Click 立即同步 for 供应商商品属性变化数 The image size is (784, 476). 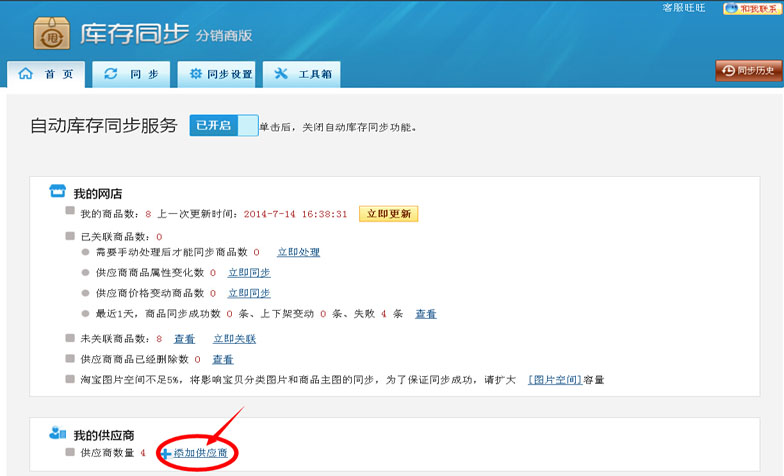coord(249,272)
